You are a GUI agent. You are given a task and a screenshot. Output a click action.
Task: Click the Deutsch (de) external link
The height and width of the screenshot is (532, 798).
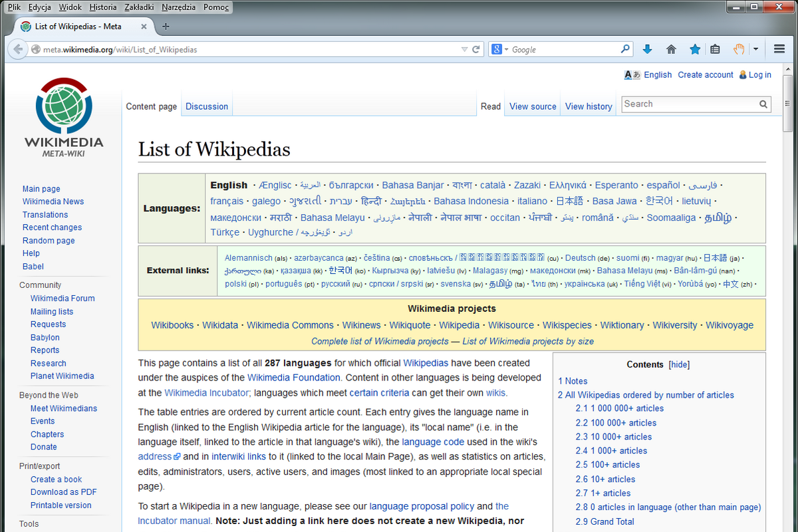click(x=587, y=258)
